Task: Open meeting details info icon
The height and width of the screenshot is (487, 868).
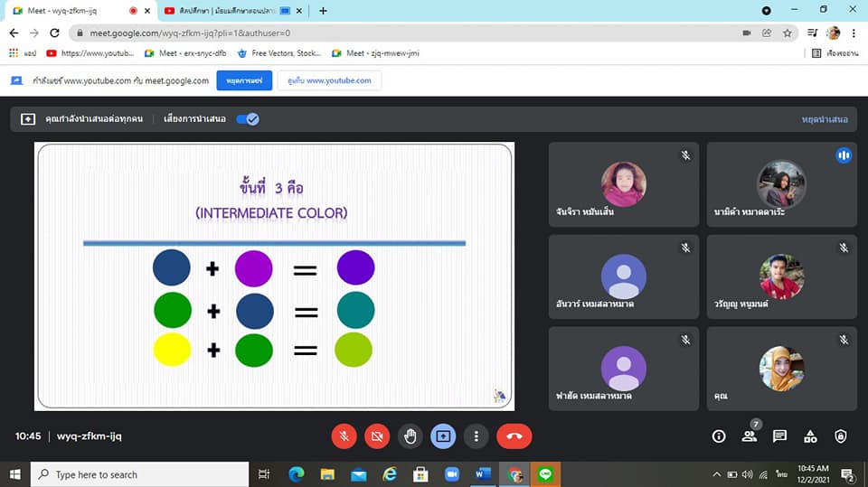Action: click(719, 436)
